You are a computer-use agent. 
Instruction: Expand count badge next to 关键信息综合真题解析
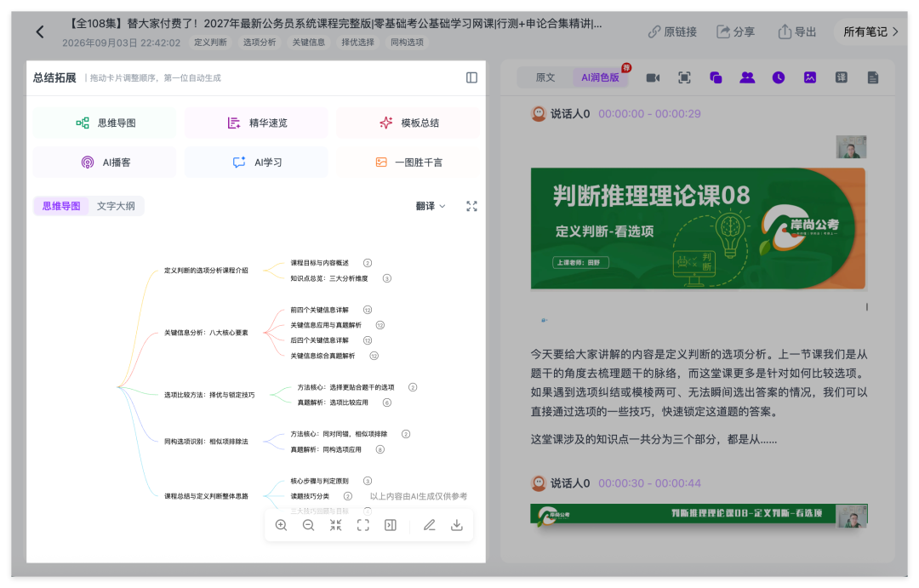coord(374,356)
